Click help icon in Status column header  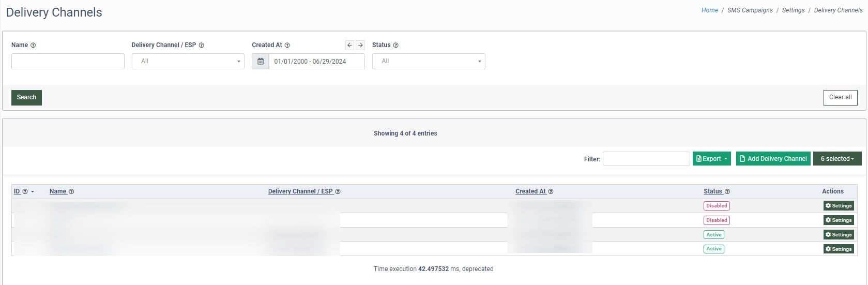coord(727,192)
